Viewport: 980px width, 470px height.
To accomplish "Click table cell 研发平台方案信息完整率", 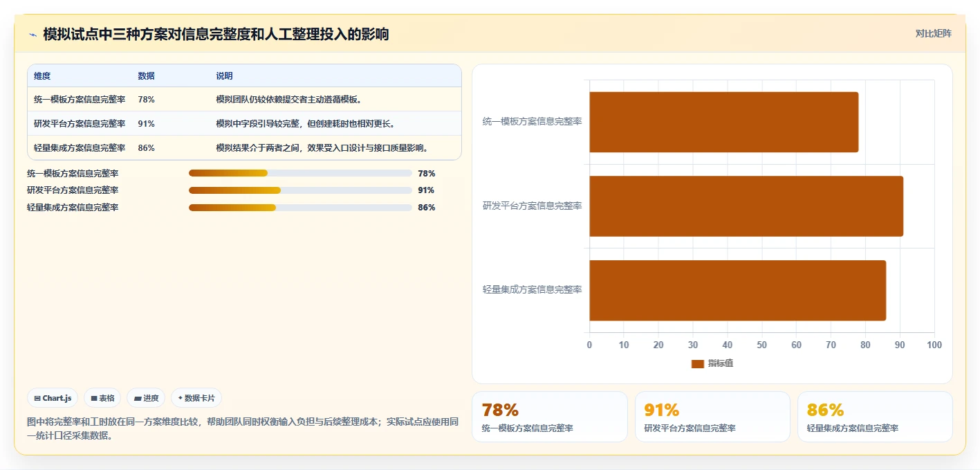I will tap(80, 124).
